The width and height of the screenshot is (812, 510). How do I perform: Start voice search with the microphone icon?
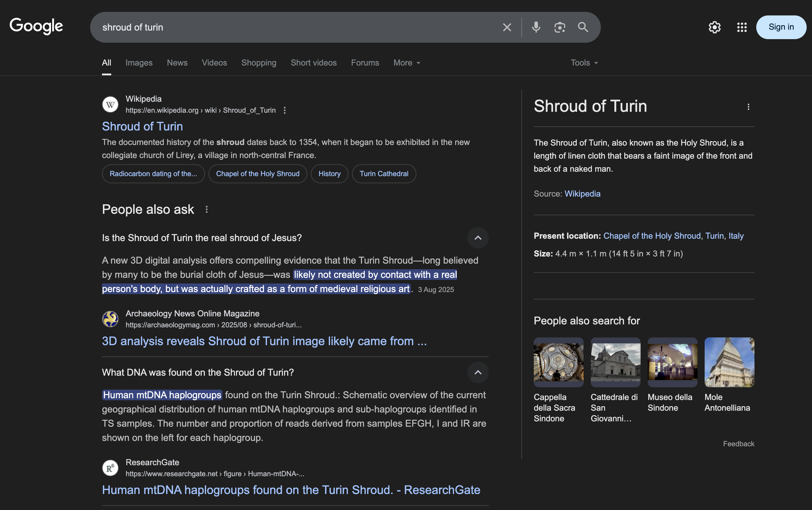536,27
